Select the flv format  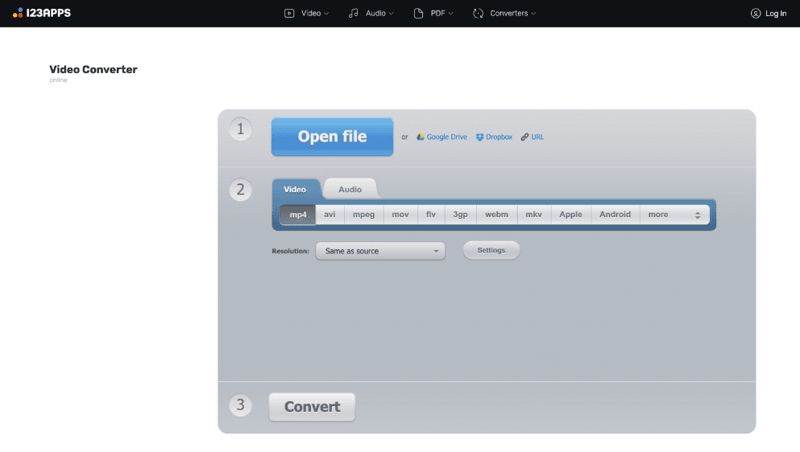coord(431,215)
